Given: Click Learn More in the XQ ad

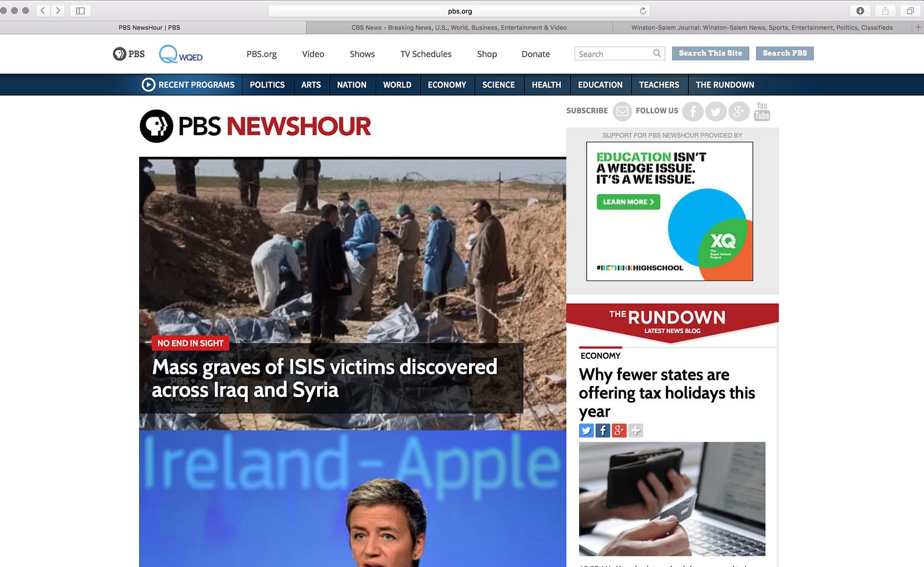Looking at the screenshot, I should 628,202.
